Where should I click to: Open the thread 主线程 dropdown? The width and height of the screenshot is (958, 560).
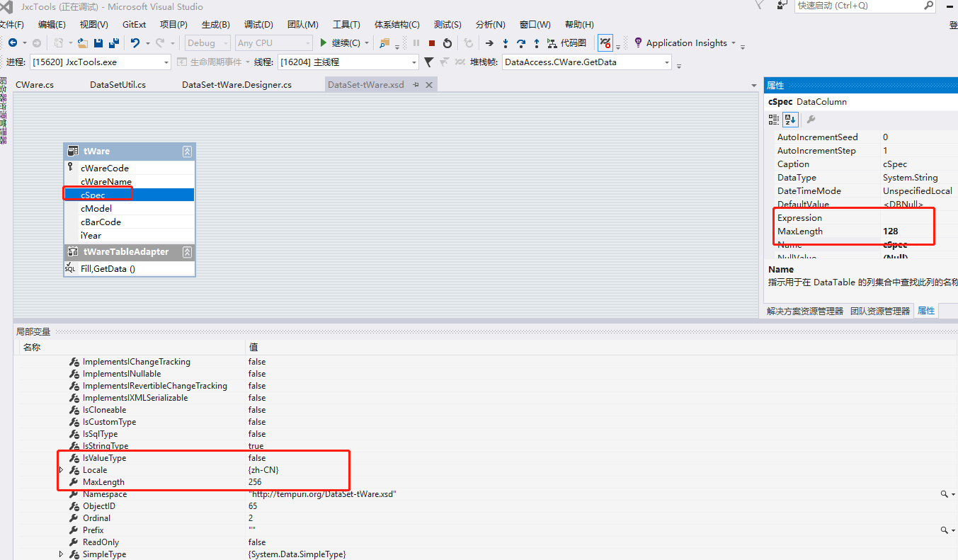point(348,62)
